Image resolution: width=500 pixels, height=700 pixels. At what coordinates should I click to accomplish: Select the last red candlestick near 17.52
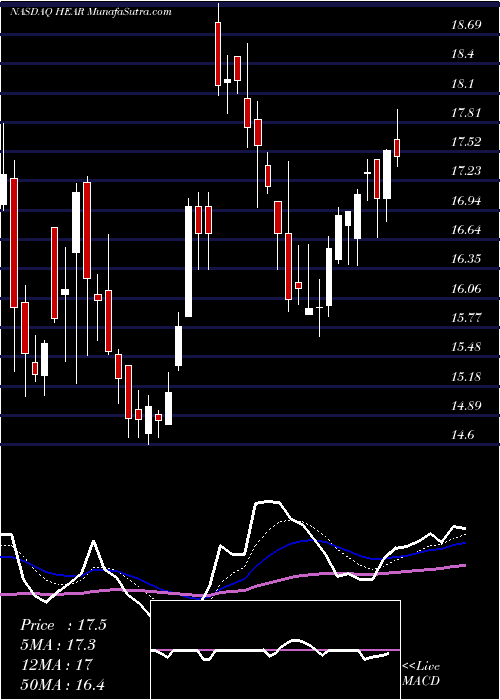[397, 148]
